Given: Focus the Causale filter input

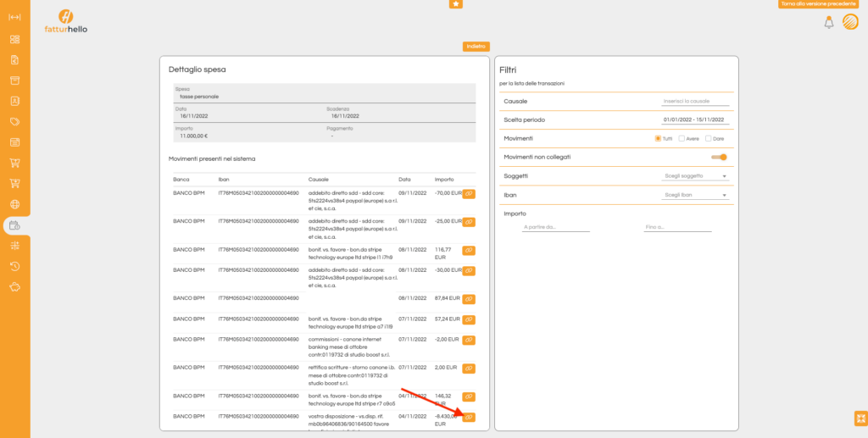Looking at the screenshot, I should 695,101.
